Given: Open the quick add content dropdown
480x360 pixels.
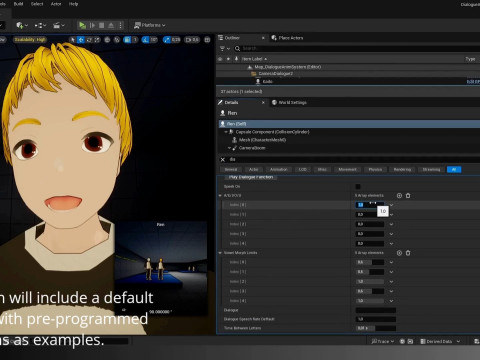Looking at the screenshot, I should click(22, 25).
